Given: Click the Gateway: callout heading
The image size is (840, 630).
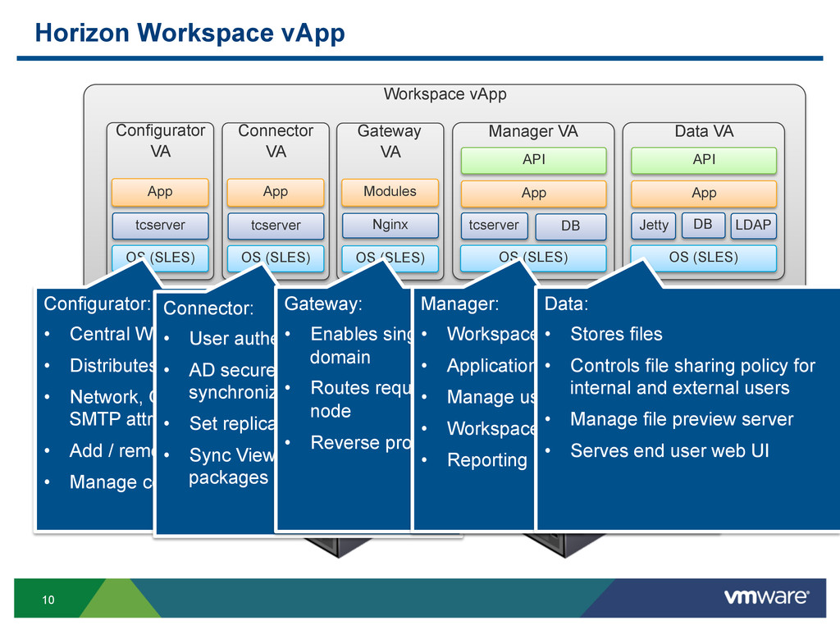Looking at the screenshot, I should [323, 304].
